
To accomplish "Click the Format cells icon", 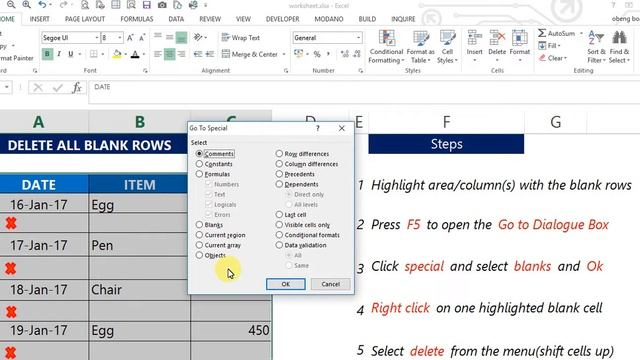I will click(520, 38).
